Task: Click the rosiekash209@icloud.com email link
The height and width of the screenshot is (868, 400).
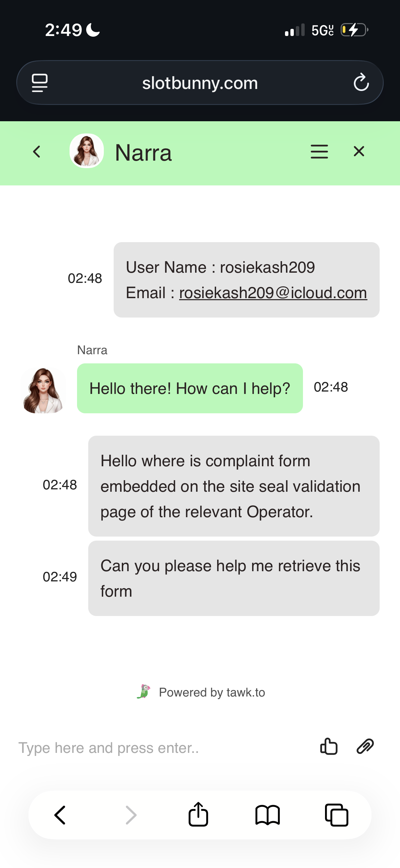Action: 273,293
